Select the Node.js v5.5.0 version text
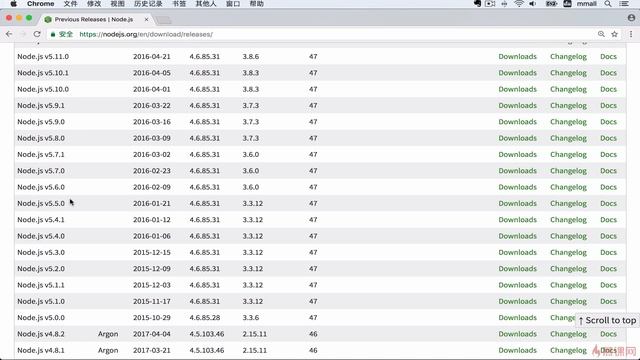This screenshot has width=640, height=360. tap(41, 203)
